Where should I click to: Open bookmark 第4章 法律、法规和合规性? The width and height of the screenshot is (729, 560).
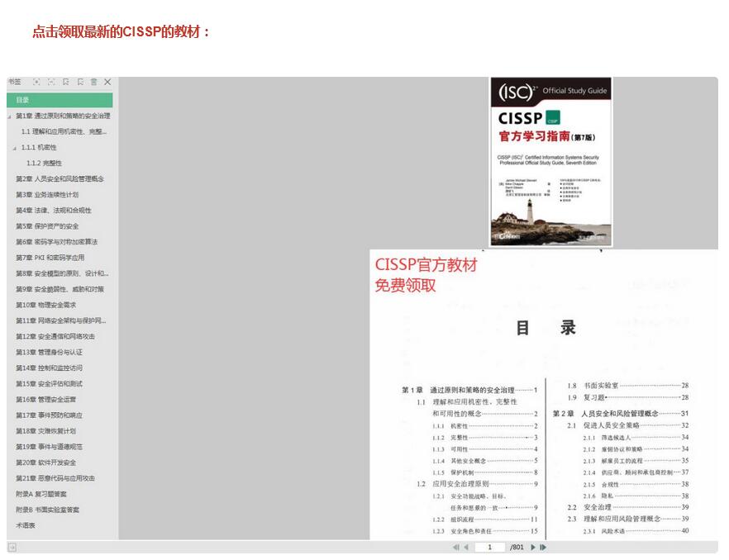click(x=54, y=211)
